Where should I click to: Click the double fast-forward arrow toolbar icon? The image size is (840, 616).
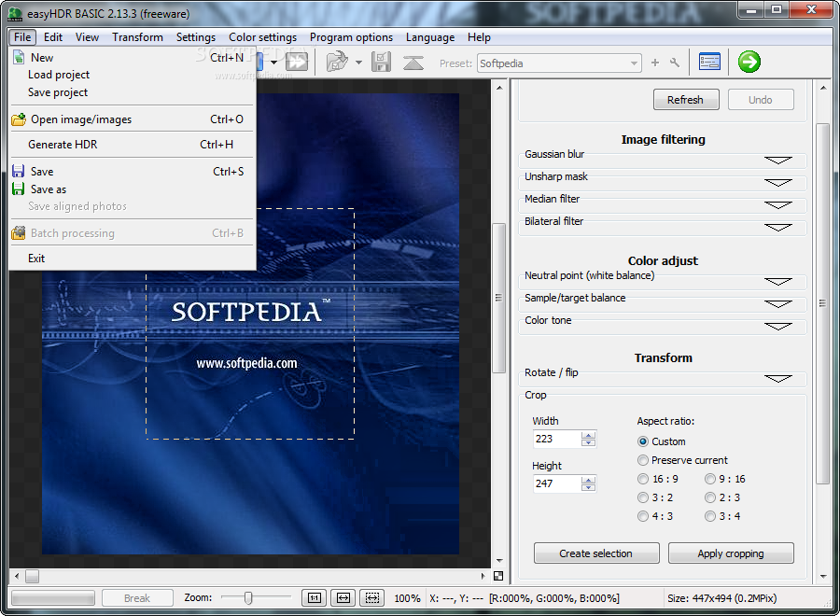(297, 63)
